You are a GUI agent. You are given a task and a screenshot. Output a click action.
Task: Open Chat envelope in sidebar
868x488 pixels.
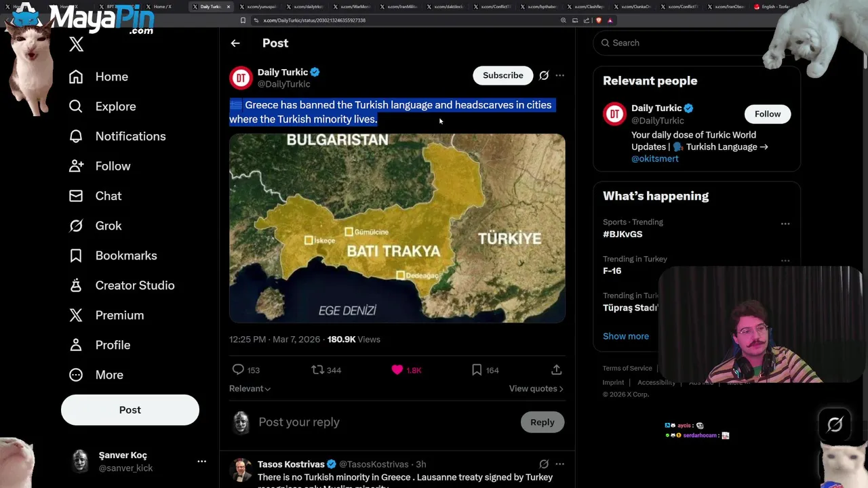(x=76, y=196)
